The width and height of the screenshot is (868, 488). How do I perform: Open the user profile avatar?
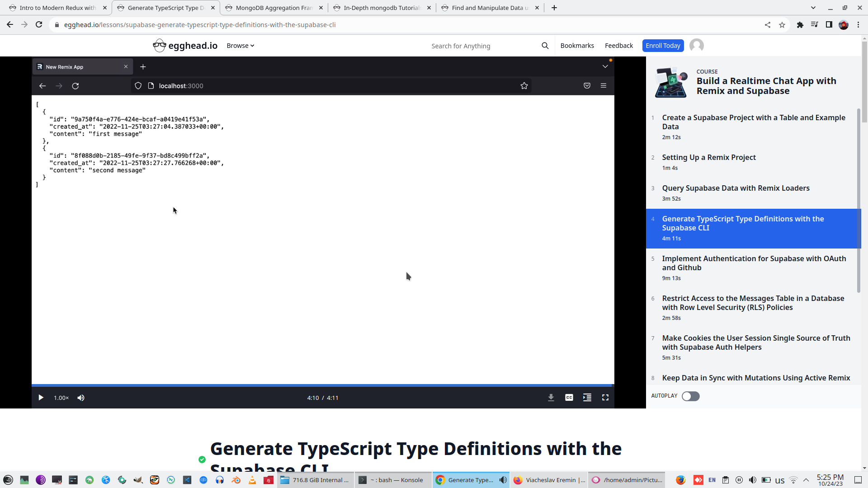click(696, 46)
